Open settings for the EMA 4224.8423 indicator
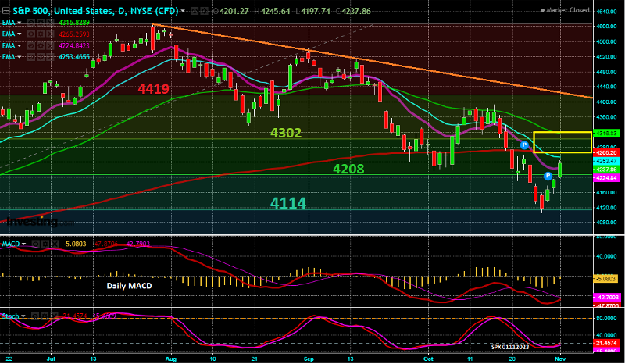This screenshot has height=364, width=625. (41, 45)
